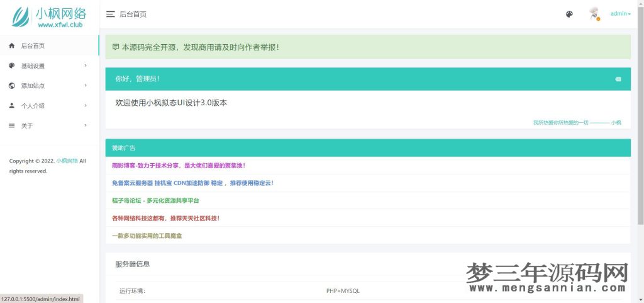Select 后台首页 in the sidebar

[49, 45]
